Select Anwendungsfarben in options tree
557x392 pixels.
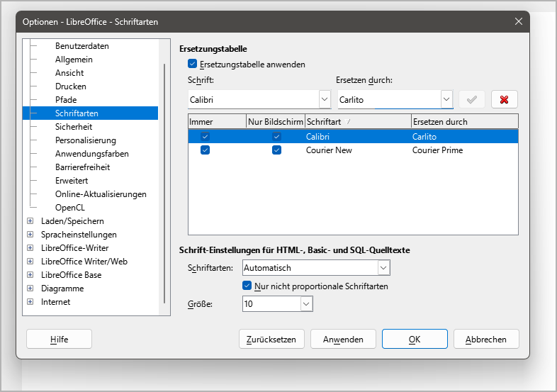(92, 154)
